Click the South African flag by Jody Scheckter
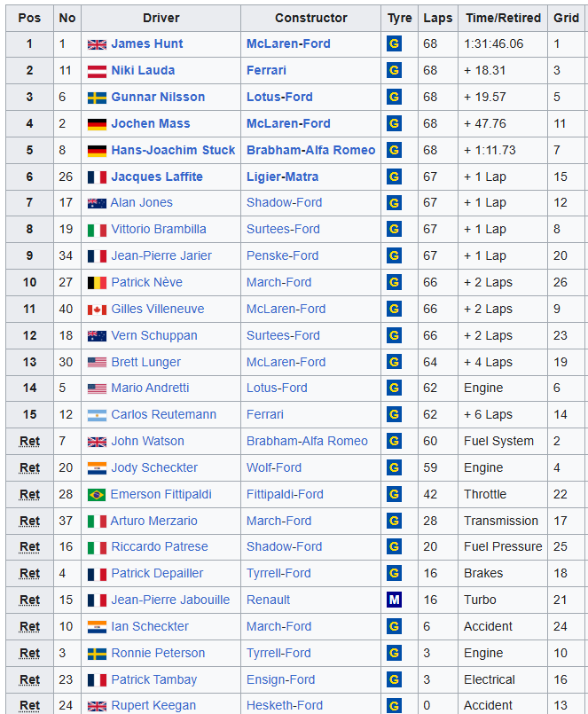The width and height of the screenshot is (588, 714). pyautogui.click(x=97, y=468)
